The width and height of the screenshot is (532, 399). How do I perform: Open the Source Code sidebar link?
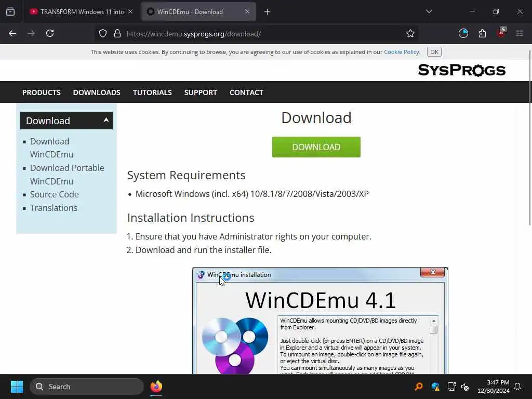(54, 194)
